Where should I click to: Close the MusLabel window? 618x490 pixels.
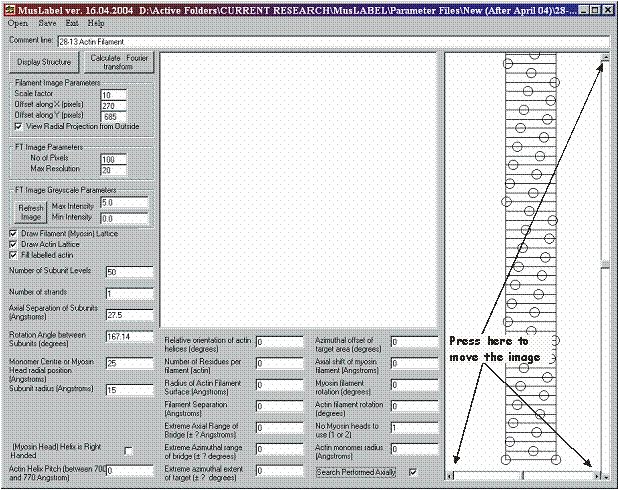coord(607,10)
